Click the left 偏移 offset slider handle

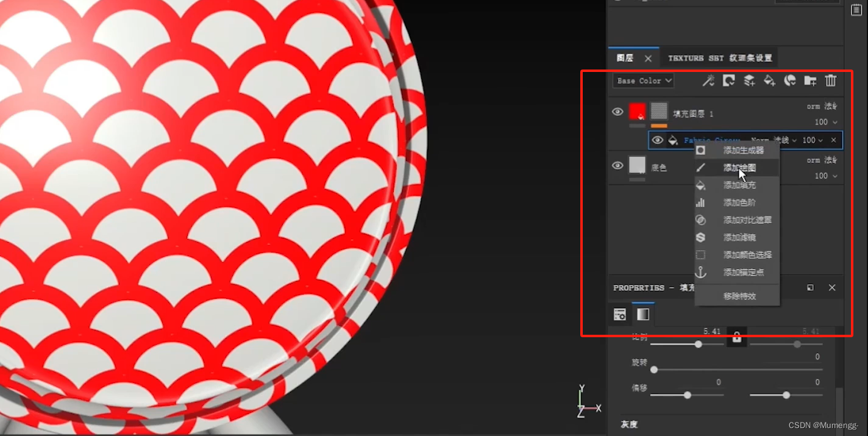(x=688, y=395)
